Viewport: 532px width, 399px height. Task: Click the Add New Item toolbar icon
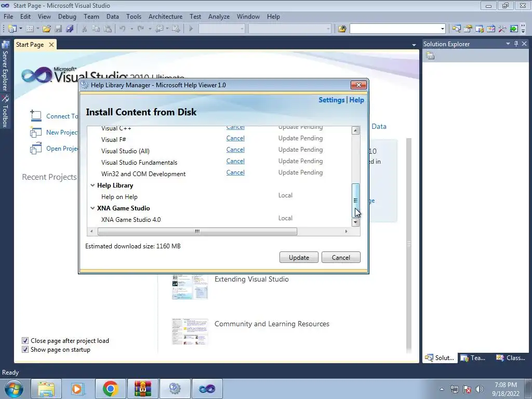(x=30, y=29)
